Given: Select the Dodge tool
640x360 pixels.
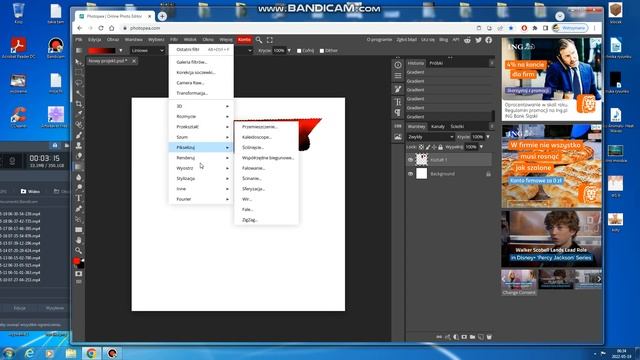Looking at the screenshot, I should [79, 187].
